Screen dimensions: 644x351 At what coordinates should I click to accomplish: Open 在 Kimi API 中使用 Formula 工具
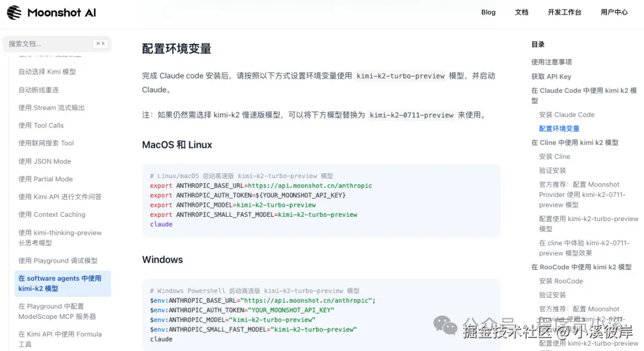coord(60,339)
